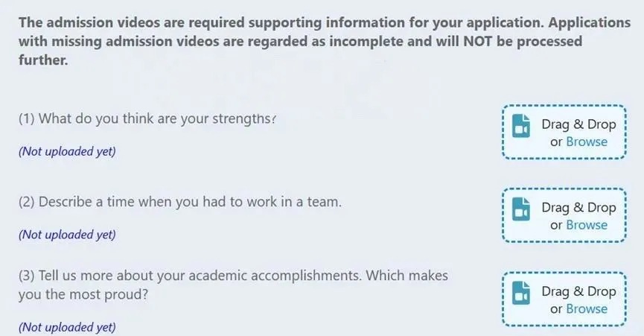Click the word 'or' in question 2 upload box
This screenshot has height=336, width=644.
click(x=556, y=225)
